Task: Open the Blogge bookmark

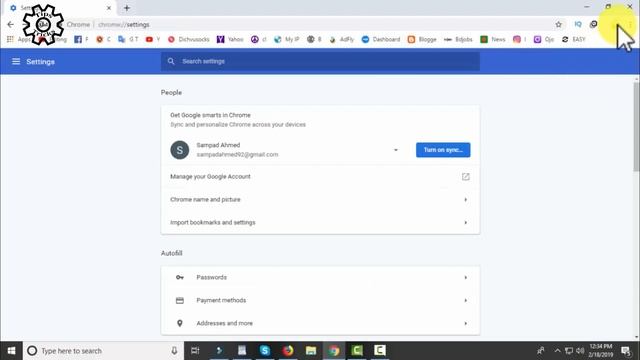Action: click(422, 39)
